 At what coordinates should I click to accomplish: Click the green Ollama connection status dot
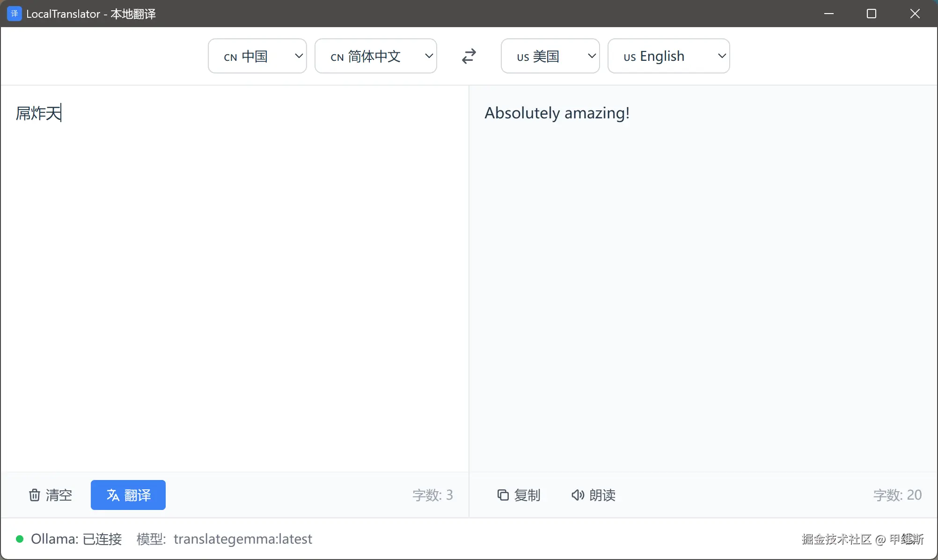point(20,539)
